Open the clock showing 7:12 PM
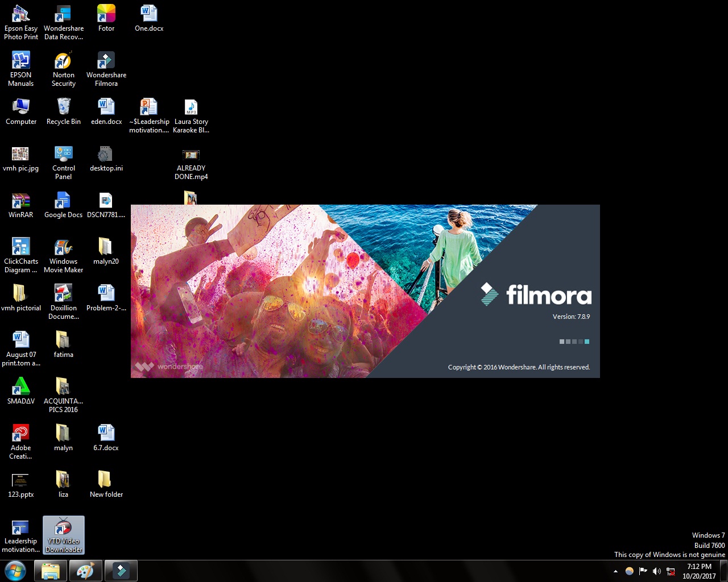 [699, 571]
